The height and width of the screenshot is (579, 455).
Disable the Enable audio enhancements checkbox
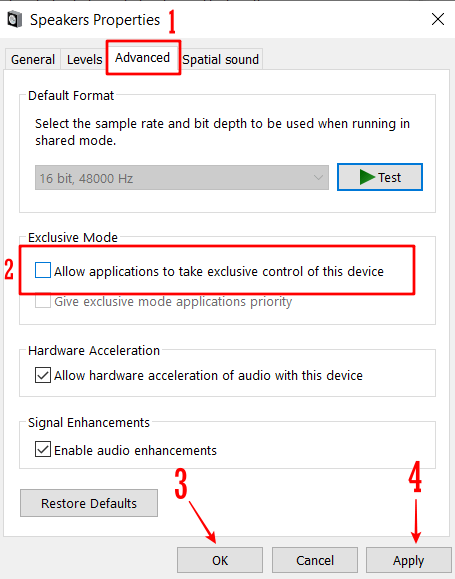point(43,450)
